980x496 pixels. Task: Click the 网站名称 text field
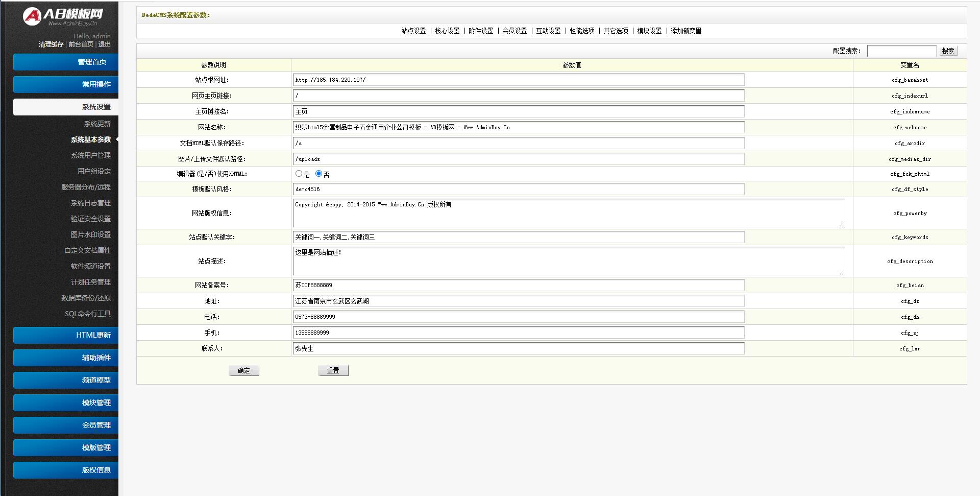tap(519, 127)
